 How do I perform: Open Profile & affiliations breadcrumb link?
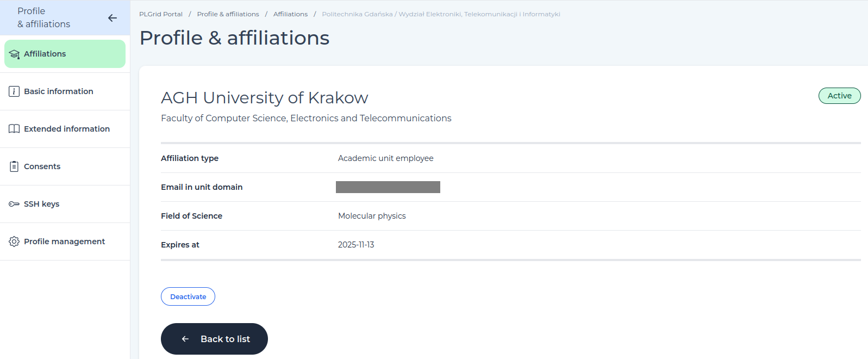[228, 14]
